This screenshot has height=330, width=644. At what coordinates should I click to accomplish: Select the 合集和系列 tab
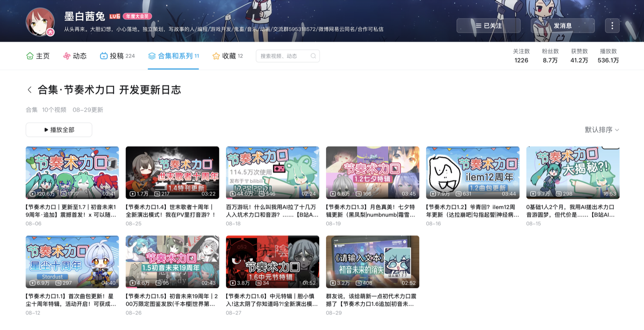[173, 56]
